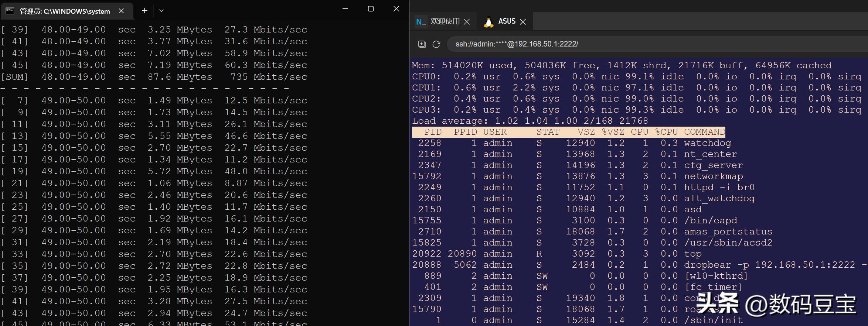868x326 pixels.
Task: Click the cmd icon on terminal tab
Action: tap(10, 11)
